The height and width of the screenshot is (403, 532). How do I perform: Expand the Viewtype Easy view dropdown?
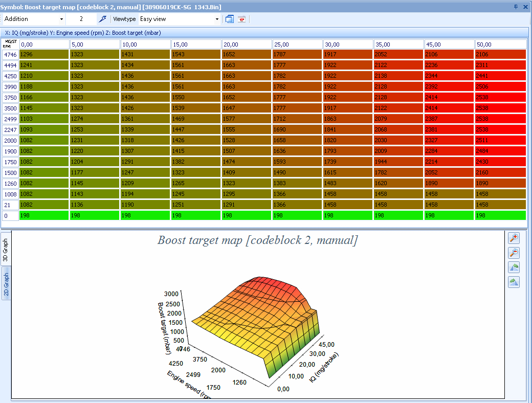tap(217, 19)
